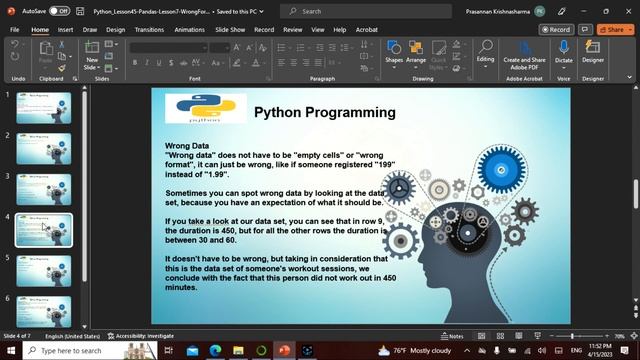
Task: Click Align Left paragraph icon
Action: click(x=281, y=63)
